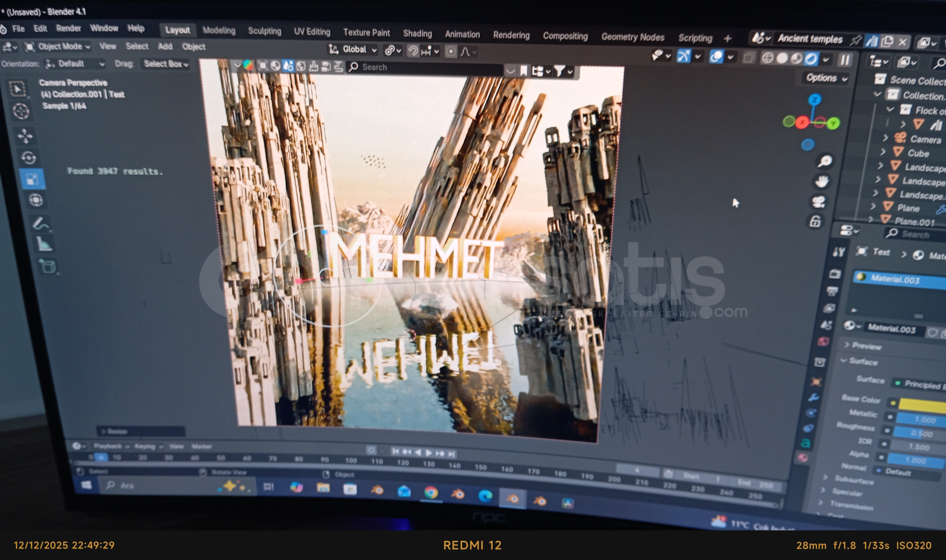Activate the Rotate tool
946x560 pixels.
coord(28,158)
